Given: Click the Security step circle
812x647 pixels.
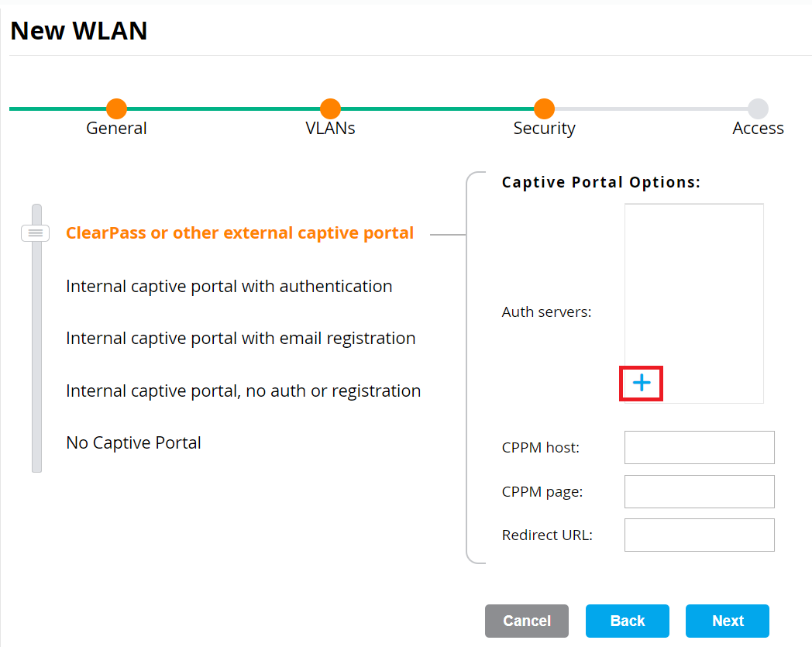Looking at the screenshot, I should pos(544,109).
